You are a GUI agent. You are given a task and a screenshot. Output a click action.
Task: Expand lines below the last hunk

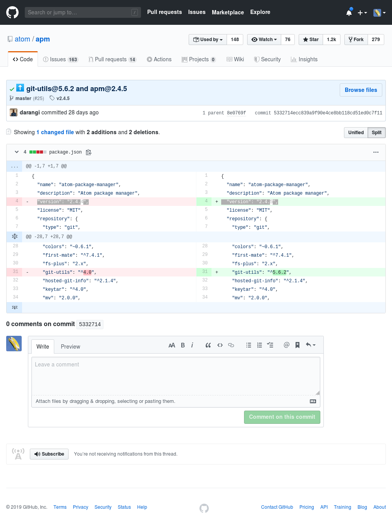pos(14,307)
